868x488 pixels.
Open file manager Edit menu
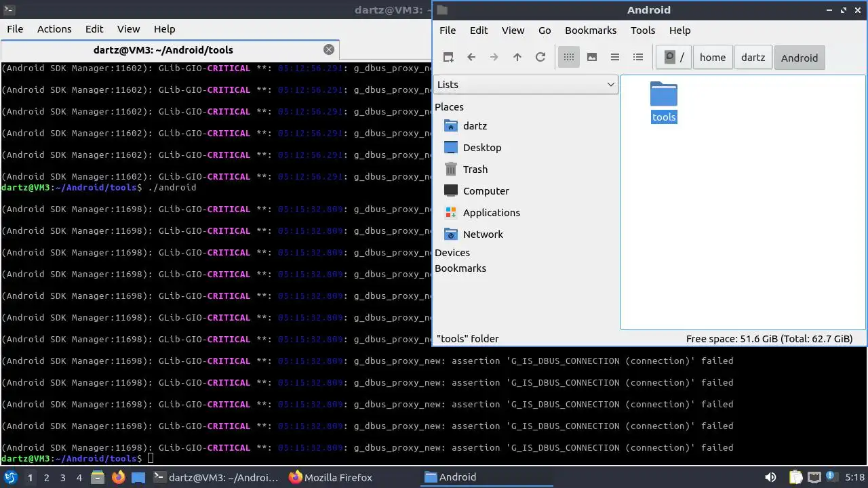[x=479, y=30]
